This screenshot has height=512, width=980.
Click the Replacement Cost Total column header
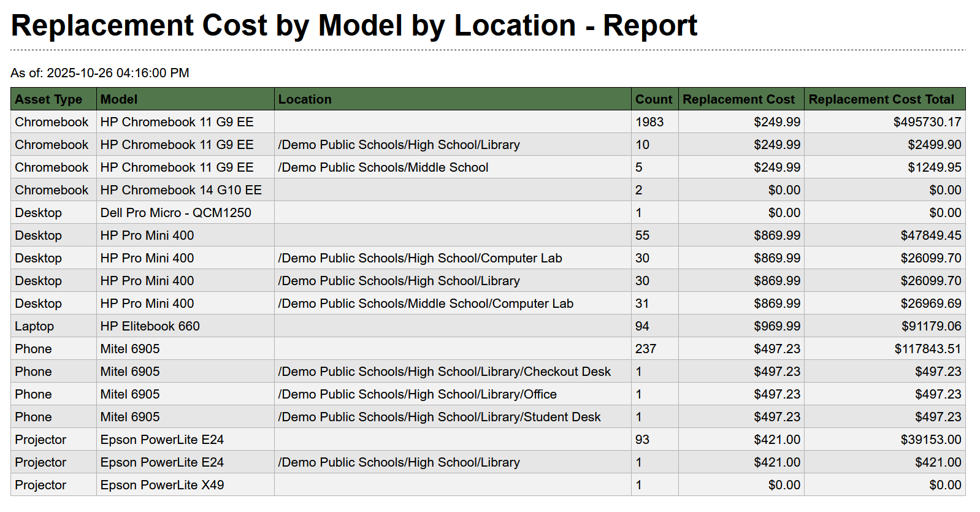click(881, 99)
